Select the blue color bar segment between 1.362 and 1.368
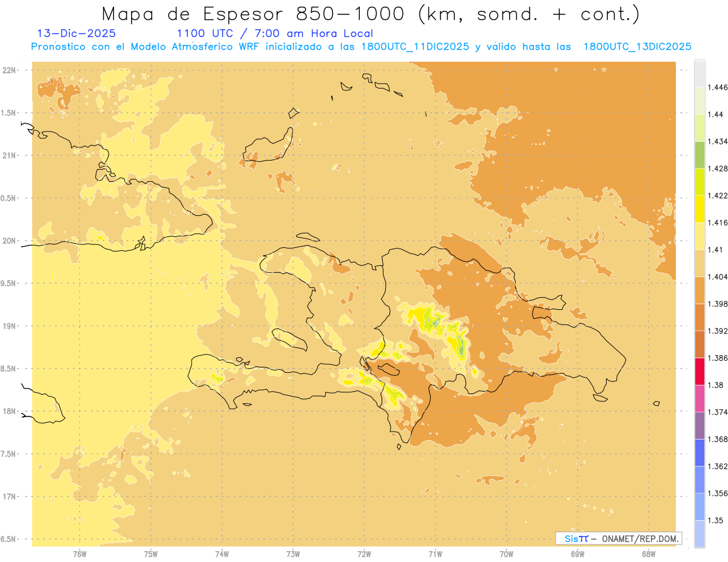 tap(699, 452)
